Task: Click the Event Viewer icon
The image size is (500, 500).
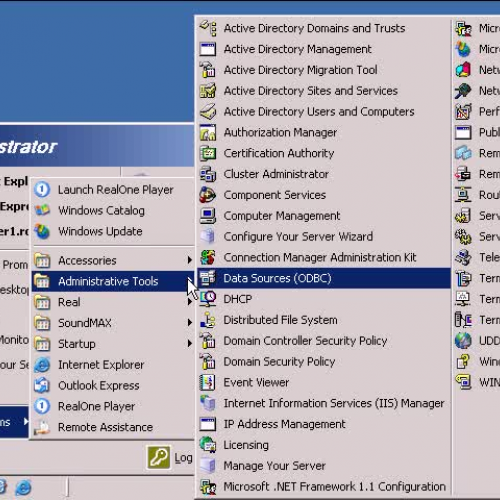Action: point(208,382)
